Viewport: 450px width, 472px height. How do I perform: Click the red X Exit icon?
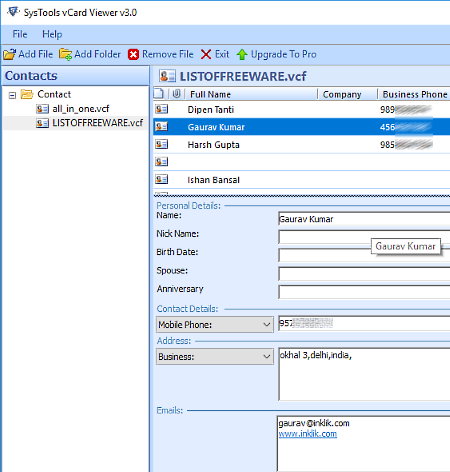coord(206,54)
